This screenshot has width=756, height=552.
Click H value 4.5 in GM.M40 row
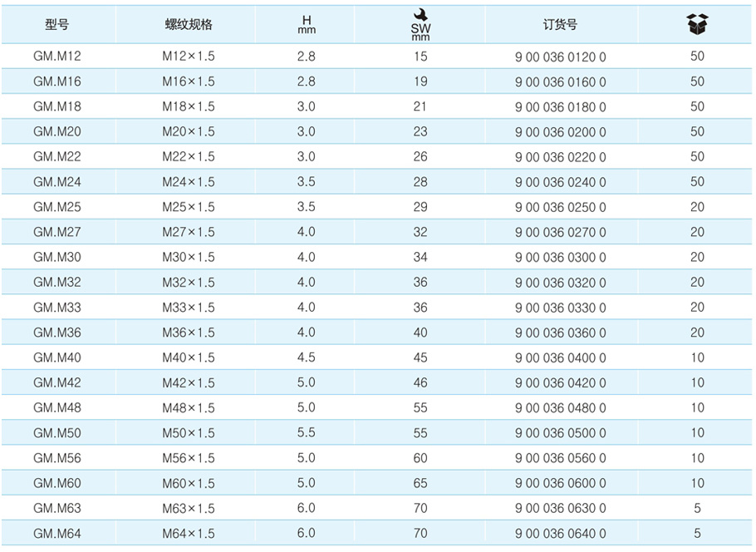click(307, 357)
